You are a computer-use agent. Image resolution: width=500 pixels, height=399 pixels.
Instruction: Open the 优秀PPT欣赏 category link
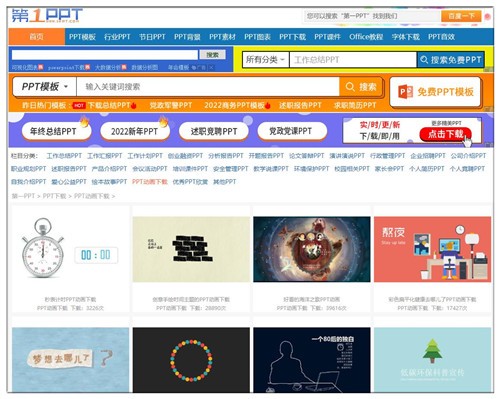point(190,182)
